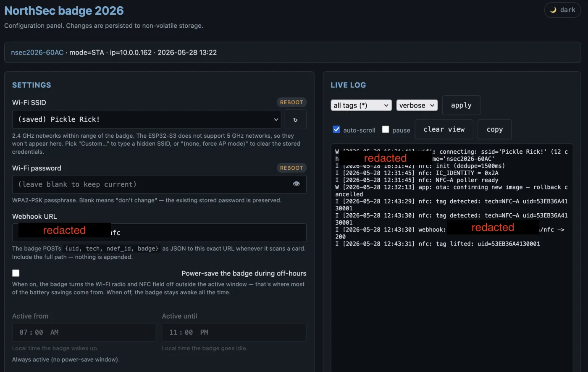Click the ip=10.0.0.162 status text
The height and width of the screenshot is (372, 588).
pyautogui.click(x=131, y=52)
